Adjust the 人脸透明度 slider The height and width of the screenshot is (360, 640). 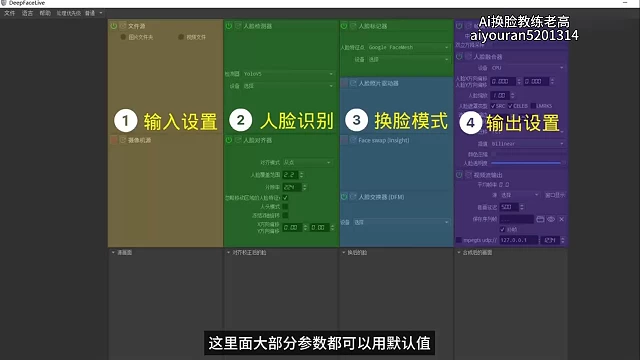(x=527, y=163)
